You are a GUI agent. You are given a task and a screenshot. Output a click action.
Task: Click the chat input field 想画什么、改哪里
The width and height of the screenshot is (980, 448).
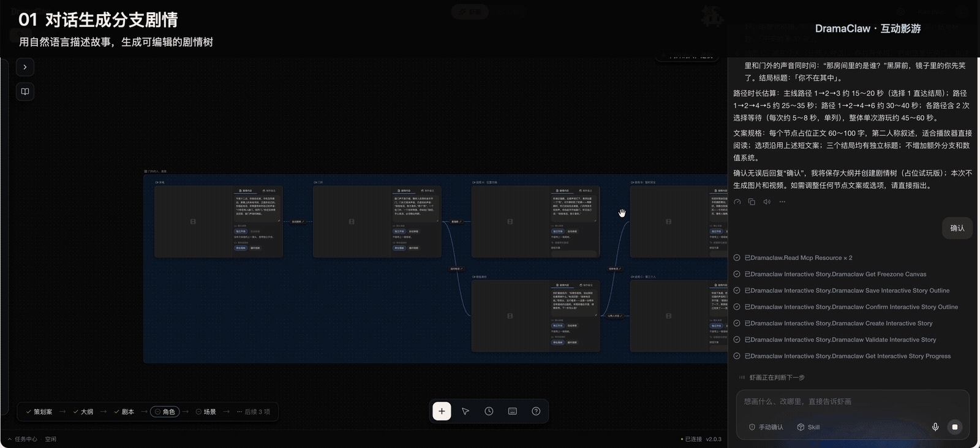coord(853,401)
